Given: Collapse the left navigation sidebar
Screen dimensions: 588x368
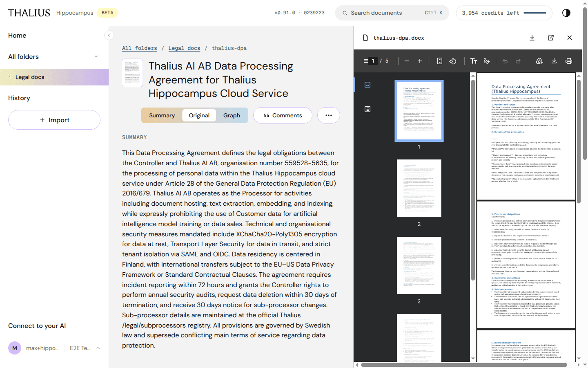Looking at the screenshot, I should [x=109, y=35].
